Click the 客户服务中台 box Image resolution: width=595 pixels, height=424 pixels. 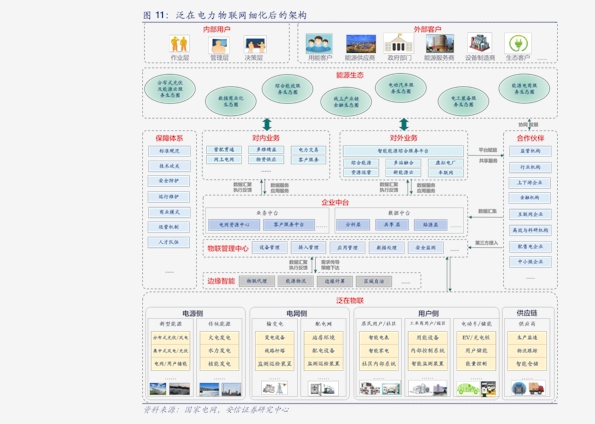pyautogui.click(x=289, y=225)
